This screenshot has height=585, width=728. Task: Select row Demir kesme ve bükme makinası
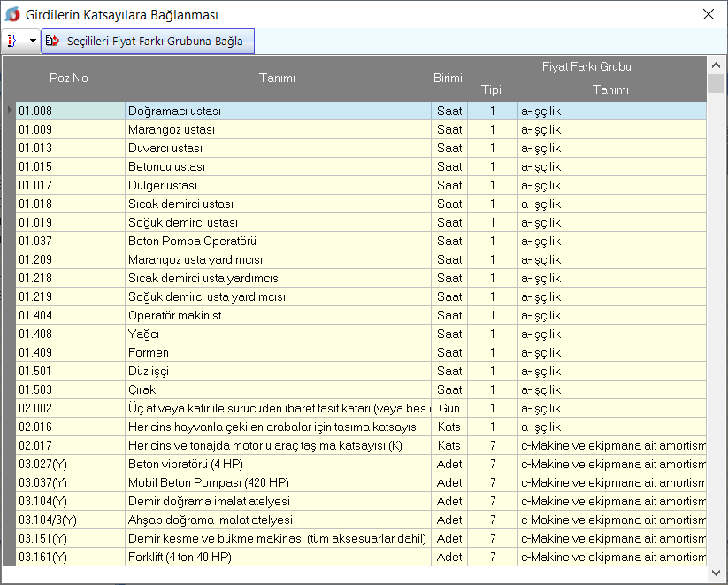pyautogui.click(x=361, y=538)
